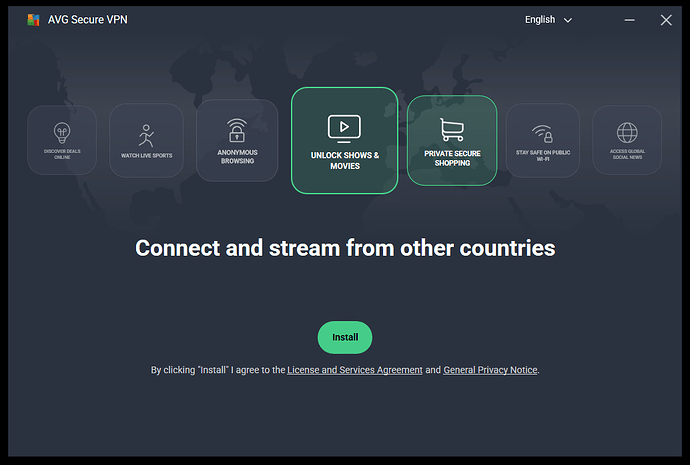Click the AVG logo in title bar
This screenshot has height=465, width=690.
click(x=33, y=20)
